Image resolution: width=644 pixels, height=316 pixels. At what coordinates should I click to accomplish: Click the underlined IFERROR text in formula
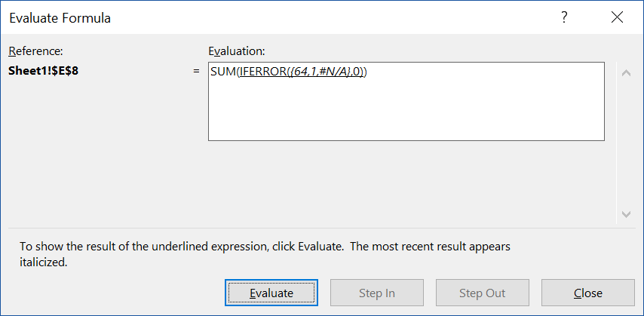coord(262,72)
